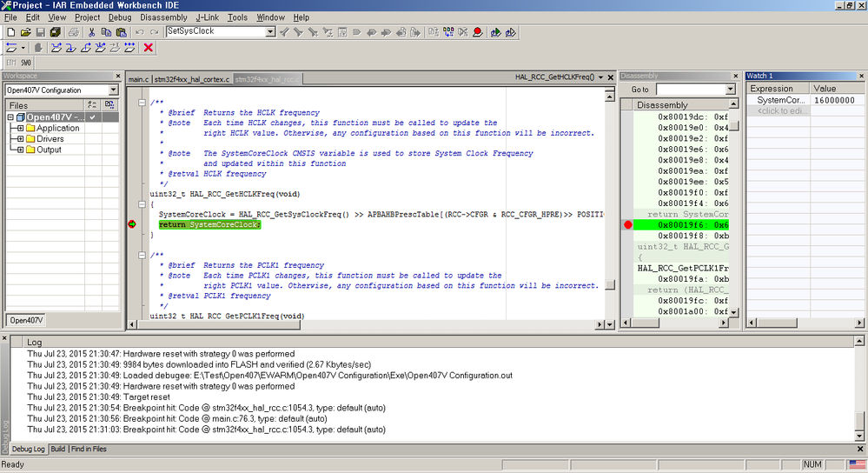Click the editor vertical scrollbar thumb
The width and height of the screenshot is (868, 473).
click(609, 284)
